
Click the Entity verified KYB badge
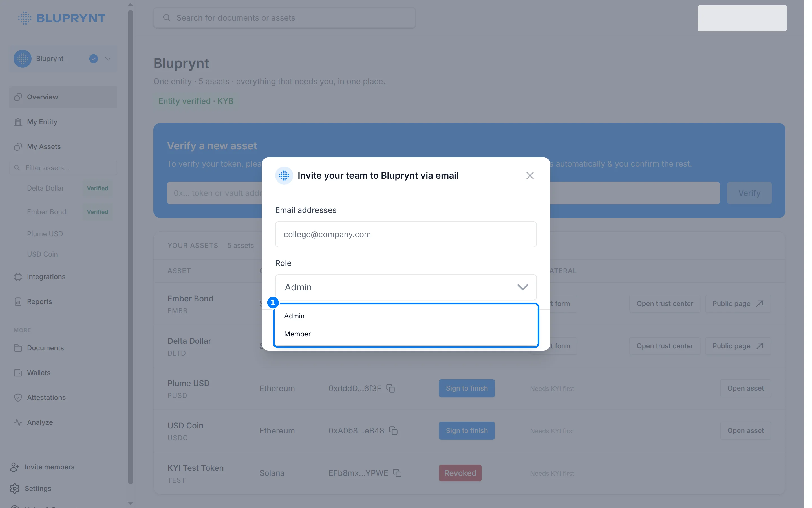coord(196,101)
